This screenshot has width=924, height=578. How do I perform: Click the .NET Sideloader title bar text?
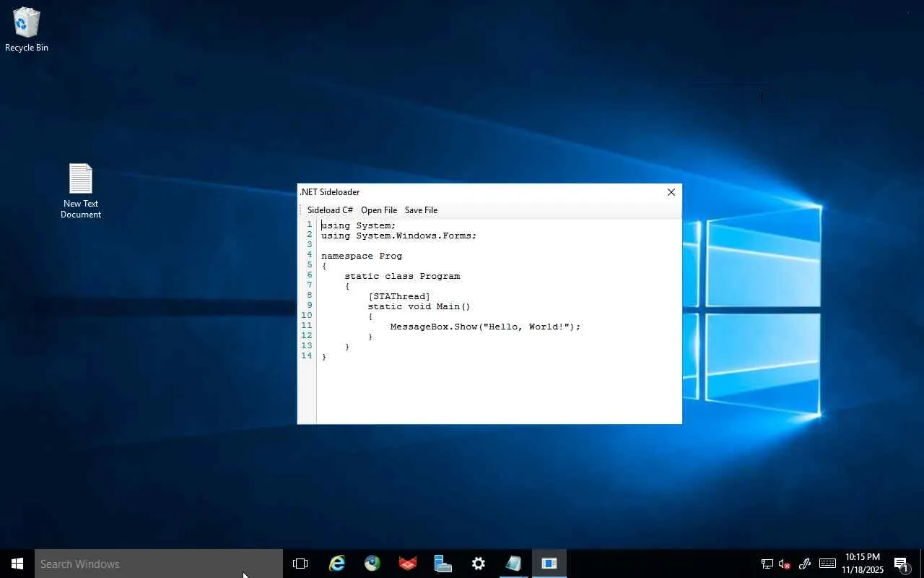(330, 192)
